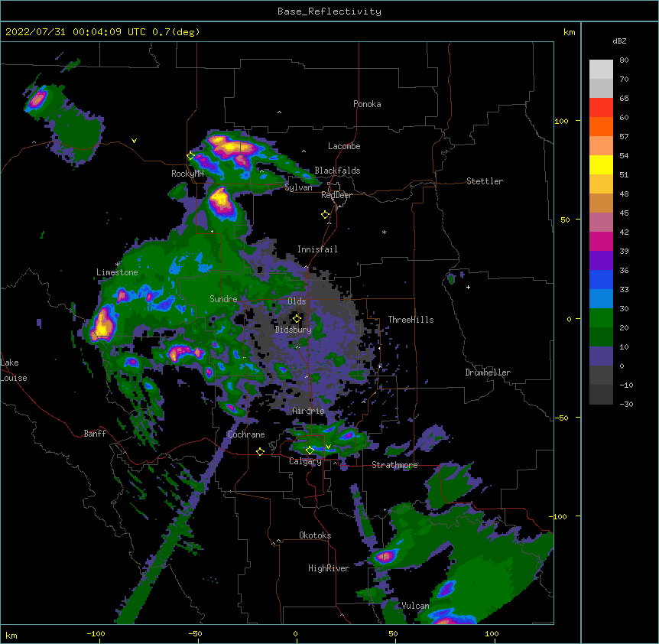Click the Strathmore label

click(x=394, y=465)
